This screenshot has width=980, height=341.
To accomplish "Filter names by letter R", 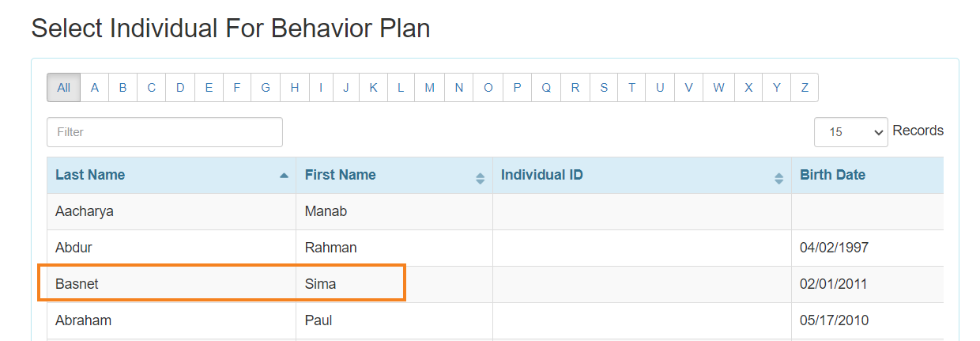I will [x=575, y=88].
